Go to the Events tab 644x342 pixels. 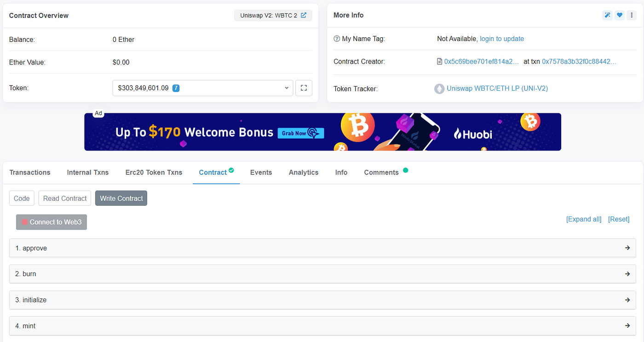261,172
